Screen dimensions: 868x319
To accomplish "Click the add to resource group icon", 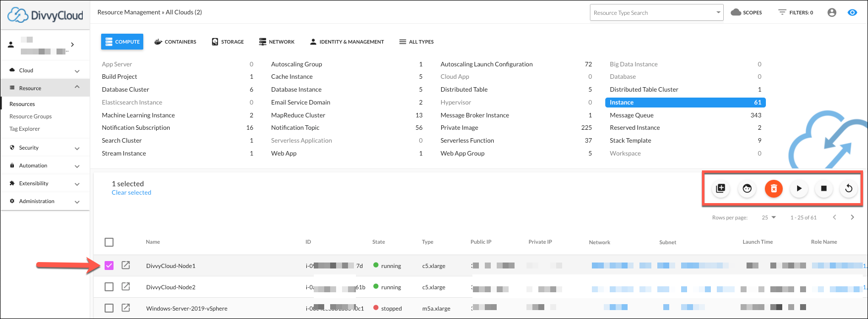I will pyautogui.click(x=721, y=188).
